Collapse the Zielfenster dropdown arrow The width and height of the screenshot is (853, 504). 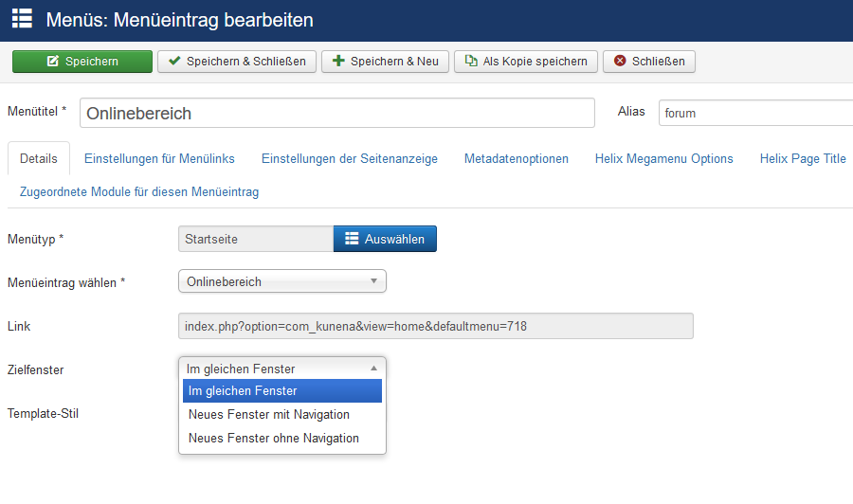[x=373, y=369]
